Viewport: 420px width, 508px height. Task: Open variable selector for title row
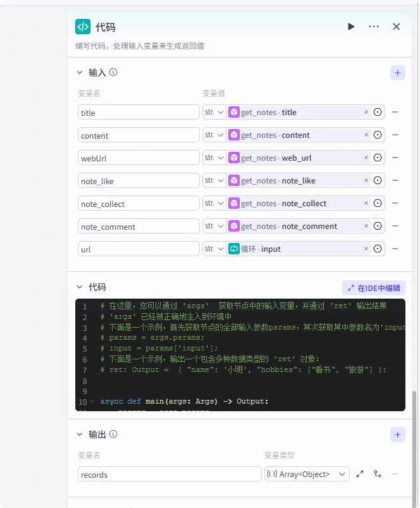point(378,112)
